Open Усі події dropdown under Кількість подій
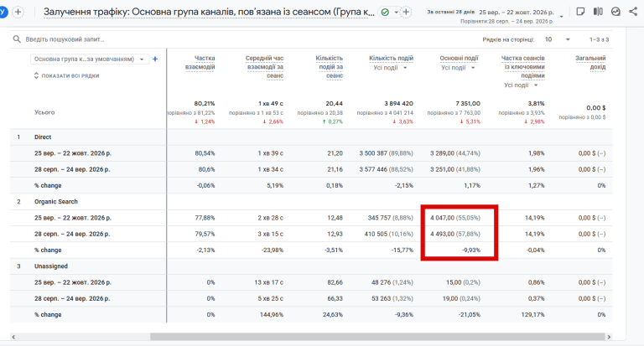This screenshot has width=644, height=346. tap(390, 68)
